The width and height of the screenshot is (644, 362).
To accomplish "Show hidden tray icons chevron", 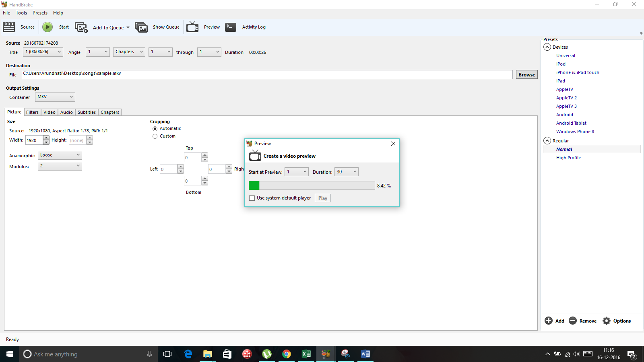I will (547, 354).
